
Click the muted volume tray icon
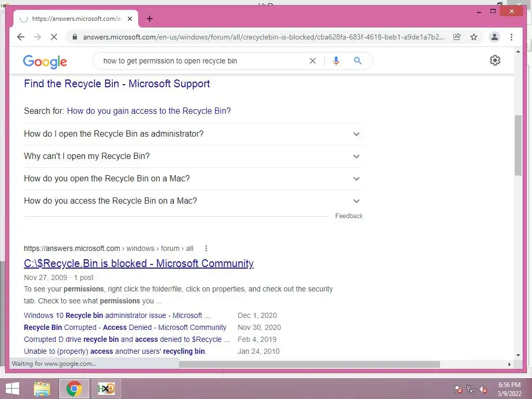[x=483, y=389]
